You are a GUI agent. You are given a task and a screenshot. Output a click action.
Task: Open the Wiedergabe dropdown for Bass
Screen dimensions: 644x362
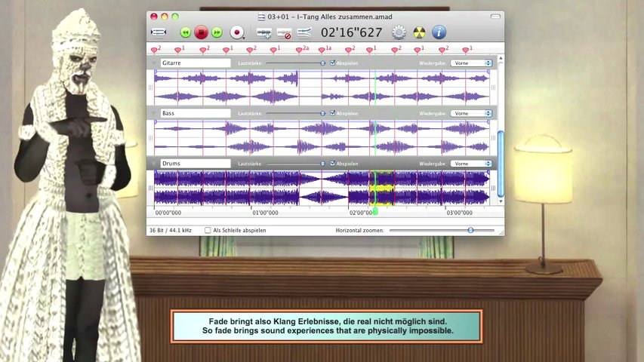[471, 113]
